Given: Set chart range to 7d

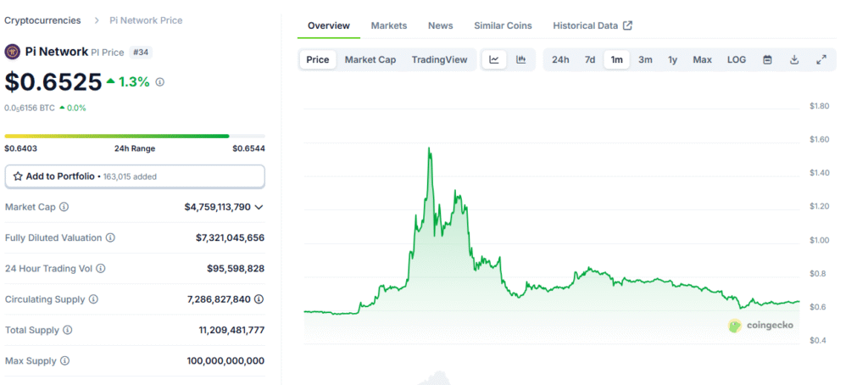Looking at the screenshot, I should pyautogui.click(x=590, y=60).
